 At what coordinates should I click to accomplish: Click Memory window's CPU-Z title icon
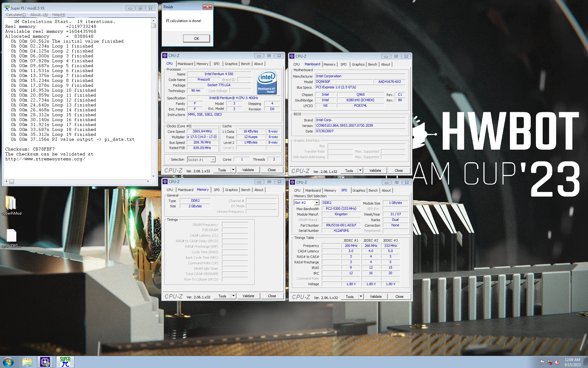[x=165, y=182]
